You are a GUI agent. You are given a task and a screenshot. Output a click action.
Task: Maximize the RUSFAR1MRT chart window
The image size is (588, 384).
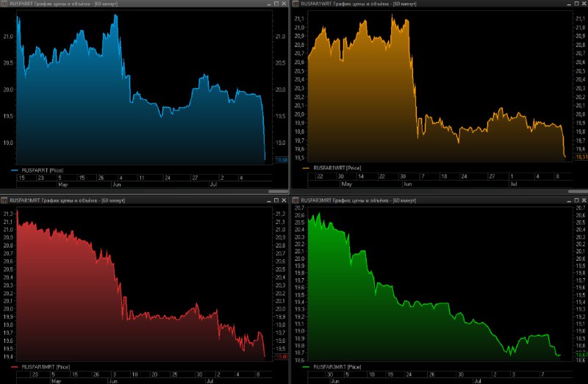(x=276, y=200)
